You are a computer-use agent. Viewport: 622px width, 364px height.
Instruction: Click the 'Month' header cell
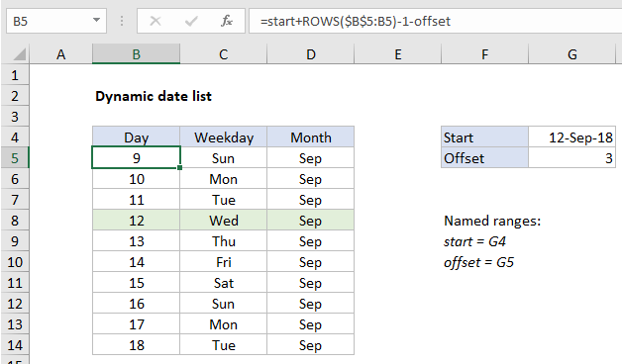(x=311, y=137)
